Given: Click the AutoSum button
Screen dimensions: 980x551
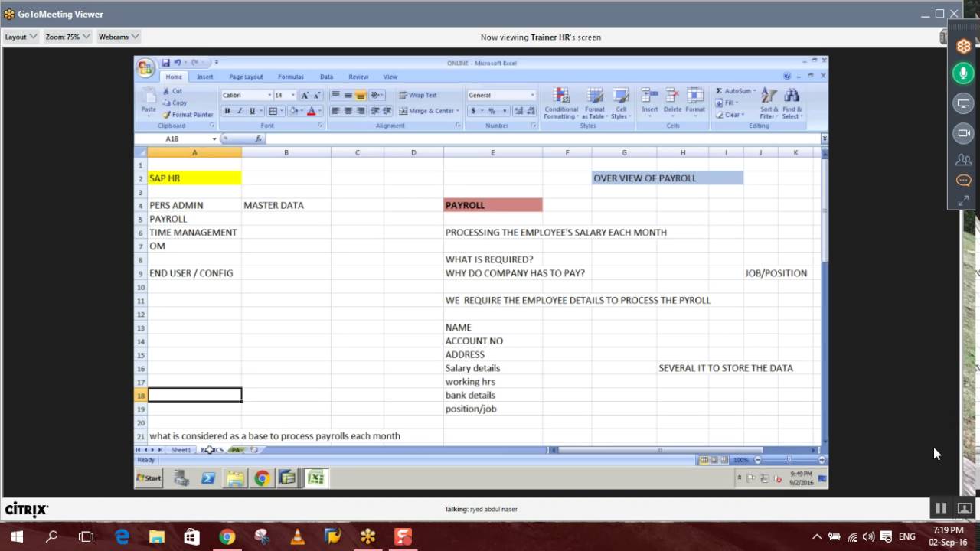Looking at the screenshot, I should 736,91.
